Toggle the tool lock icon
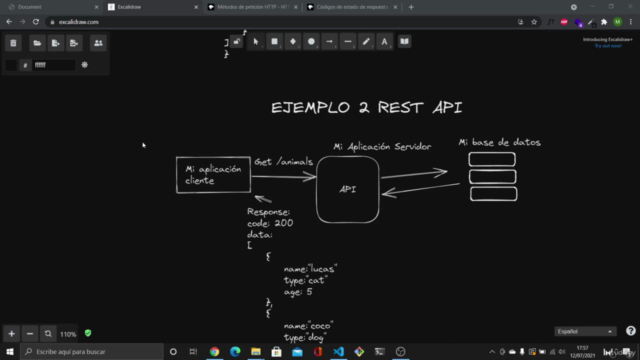This screenshot has width=640, height=360. [x=237, y=42]
